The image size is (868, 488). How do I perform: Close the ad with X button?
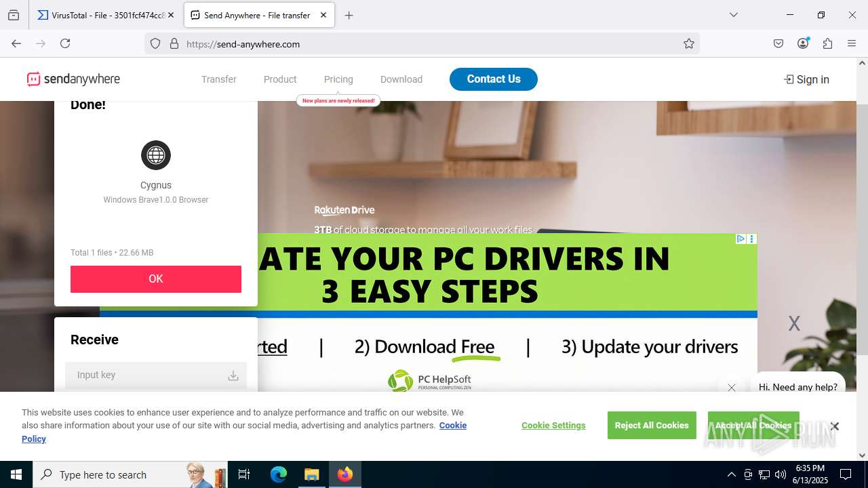[x=794, y=323]
